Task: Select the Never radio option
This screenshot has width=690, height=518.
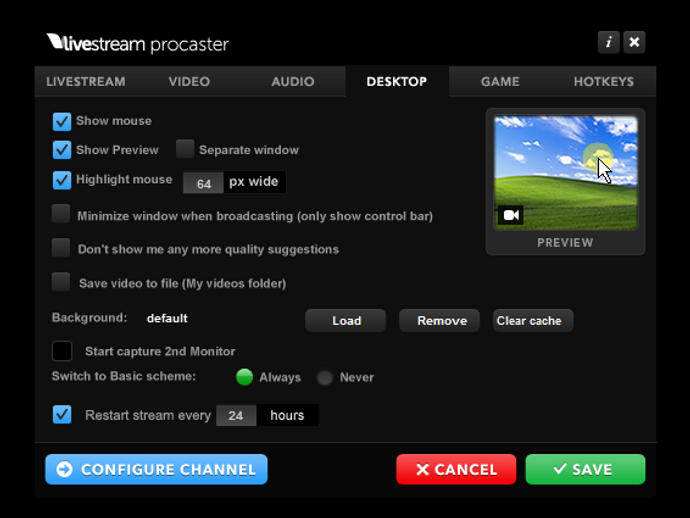Action: [325, 378]
